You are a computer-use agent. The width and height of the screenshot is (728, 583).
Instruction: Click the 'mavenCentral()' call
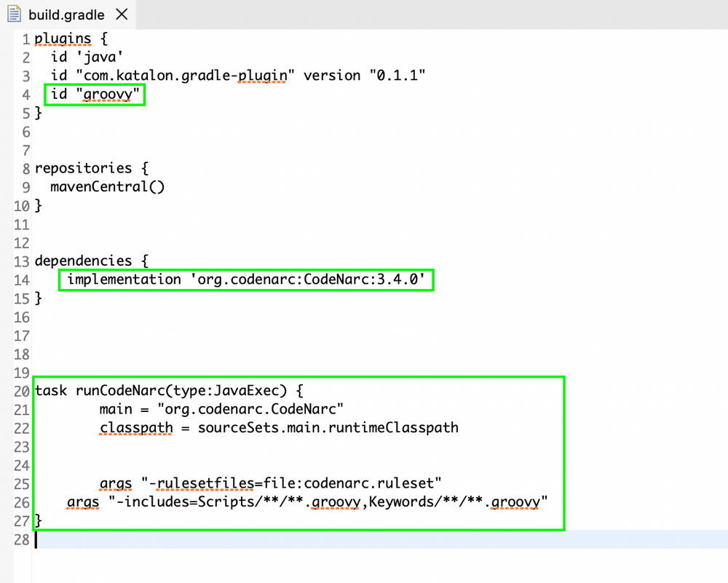tap(106, 187)
